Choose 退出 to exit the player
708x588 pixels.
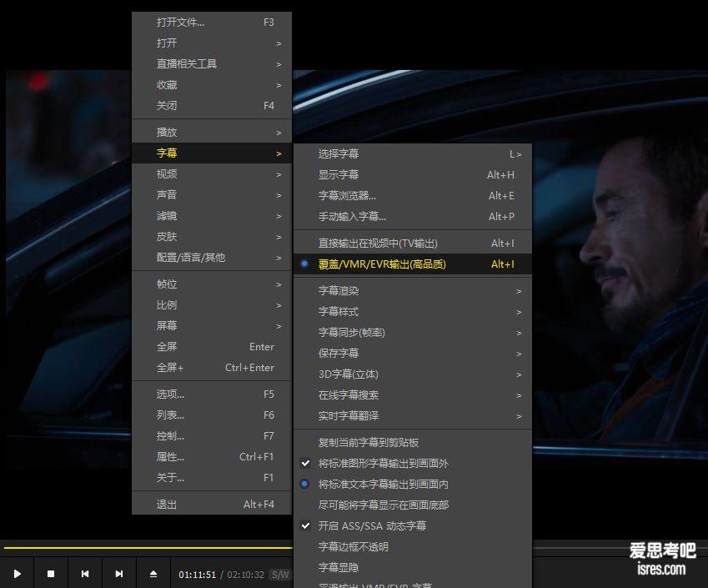(x=211, y=504)
